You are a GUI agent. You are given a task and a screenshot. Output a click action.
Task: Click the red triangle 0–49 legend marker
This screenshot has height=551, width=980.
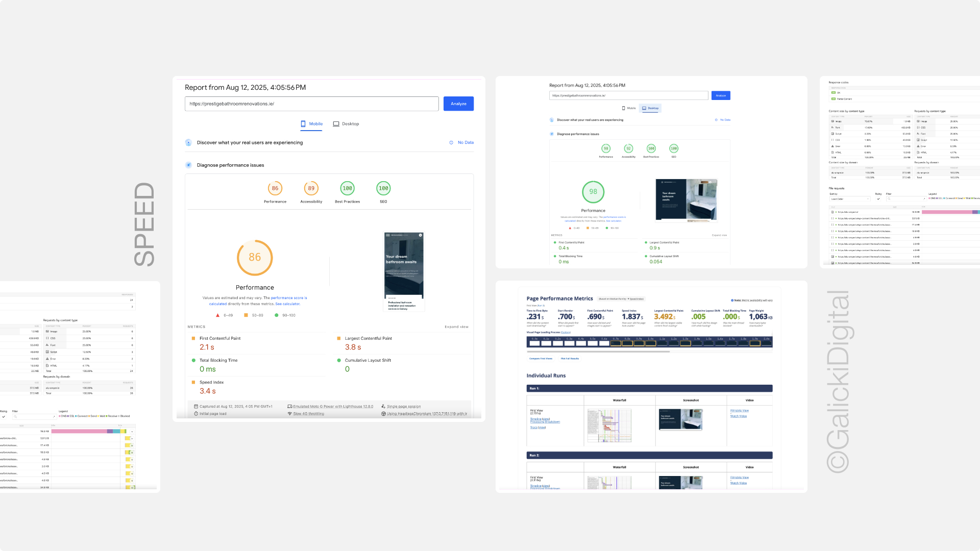pyautogui.click(x=218, y=315)
